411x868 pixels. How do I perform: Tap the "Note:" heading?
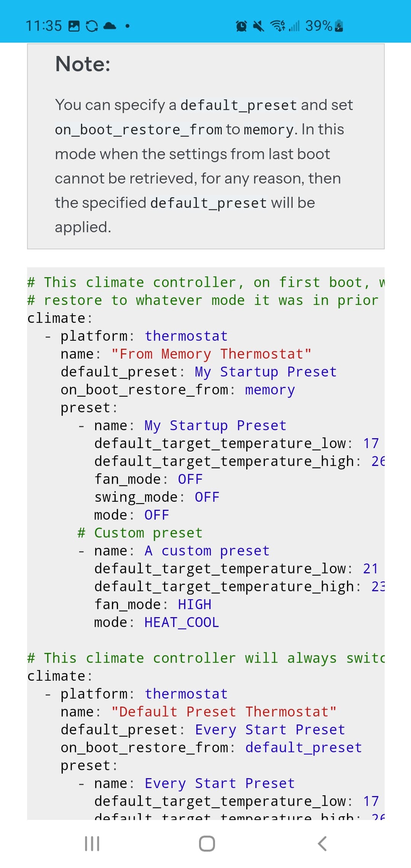(83, 64)
